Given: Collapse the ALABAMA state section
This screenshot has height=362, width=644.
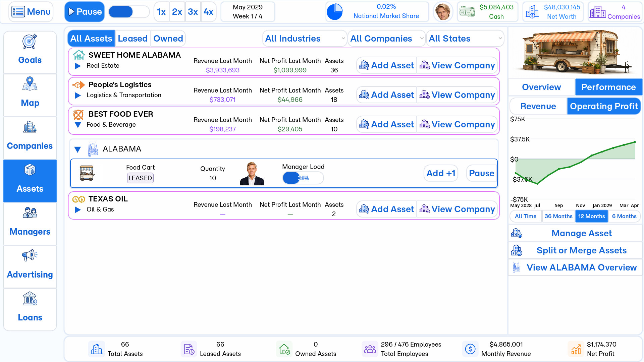Looking at the screenshot, I should coord(77,149).
